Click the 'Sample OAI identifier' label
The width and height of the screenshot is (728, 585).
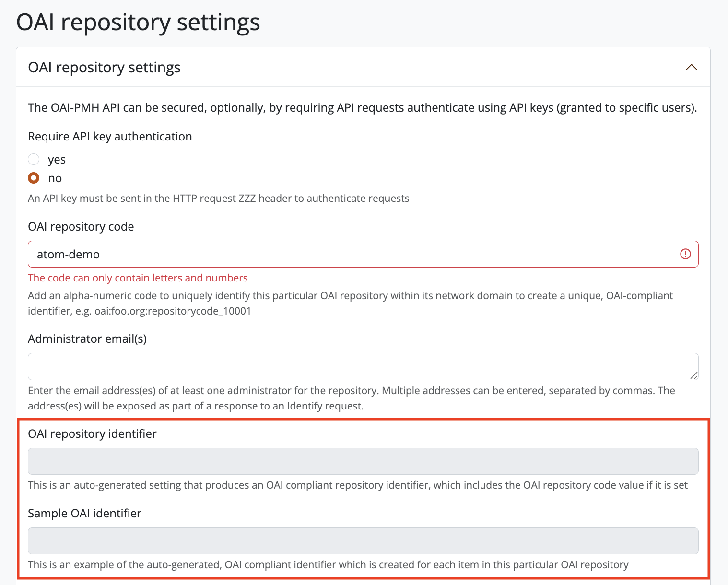click(84, 514)
